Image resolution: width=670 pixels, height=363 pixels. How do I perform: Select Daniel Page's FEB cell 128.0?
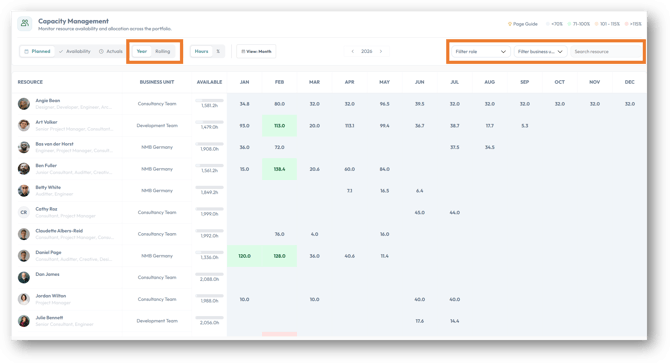click(x=279, y=256)
